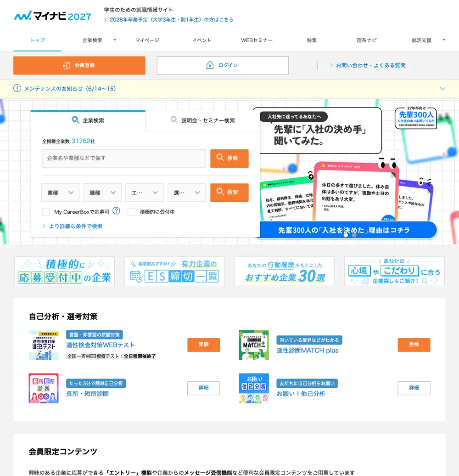The width and height of the screenshot is (459, 476).
Task: Click 受験 button for 適性検査対策WEBテスト
Action: pyautogui.click(x=203, y=345)
